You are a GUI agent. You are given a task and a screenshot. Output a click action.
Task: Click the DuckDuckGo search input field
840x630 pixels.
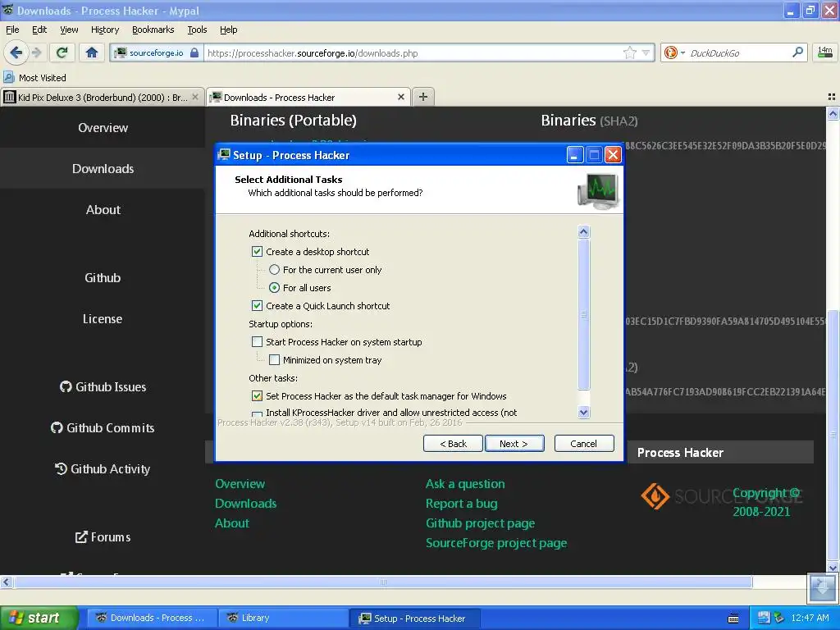point(738,52)
